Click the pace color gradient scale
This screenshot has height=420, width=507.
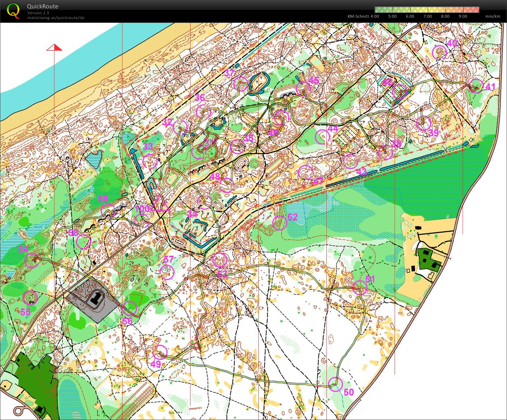point(427,10)
